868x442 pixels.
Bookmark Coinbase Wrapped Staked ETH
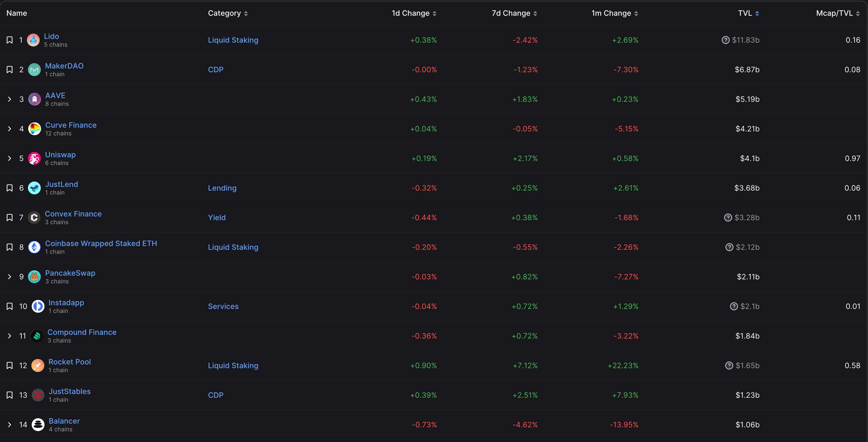pos(10,247)
